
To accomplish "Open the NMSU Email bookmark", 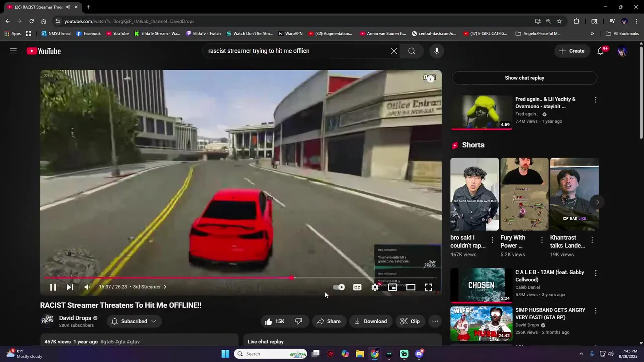I will [56, 34].
